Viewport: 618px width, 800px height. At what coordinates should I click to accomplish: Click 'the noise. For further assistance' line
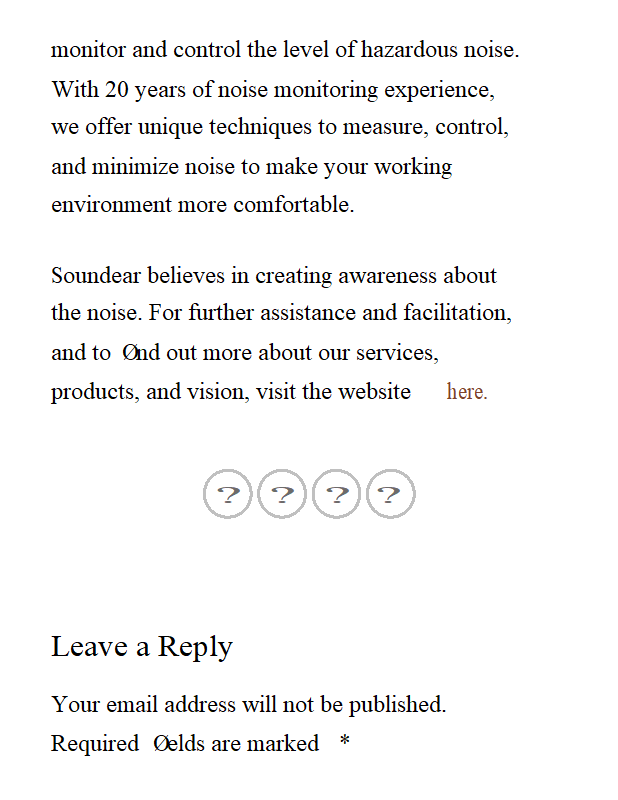pos(281,313)
